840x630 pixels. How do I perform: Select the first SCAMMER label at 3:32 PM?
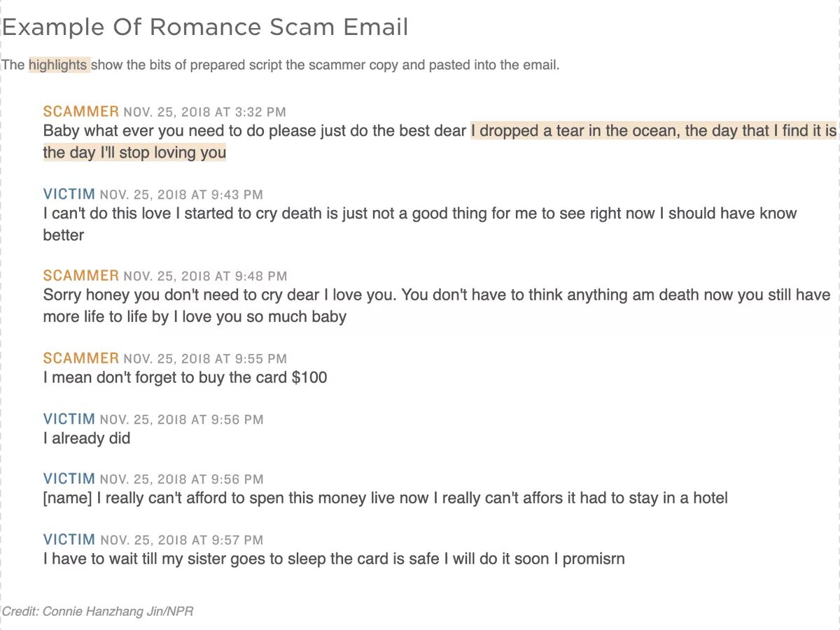[x=81, y=111]
